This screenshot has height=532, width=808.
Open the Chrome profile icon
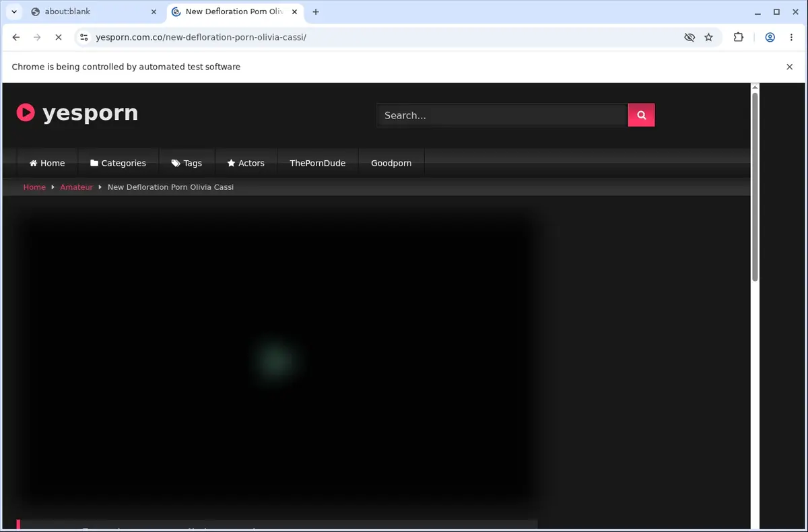(x=770, y=38)
